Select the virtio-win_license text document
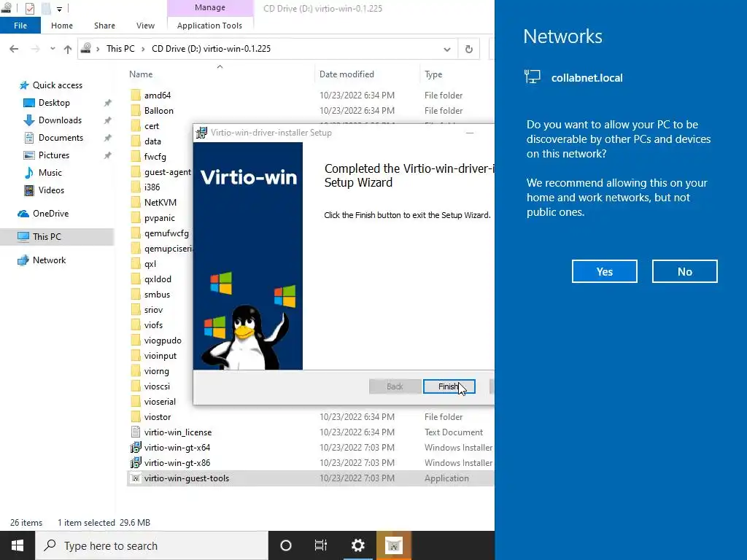 (178, 432)
